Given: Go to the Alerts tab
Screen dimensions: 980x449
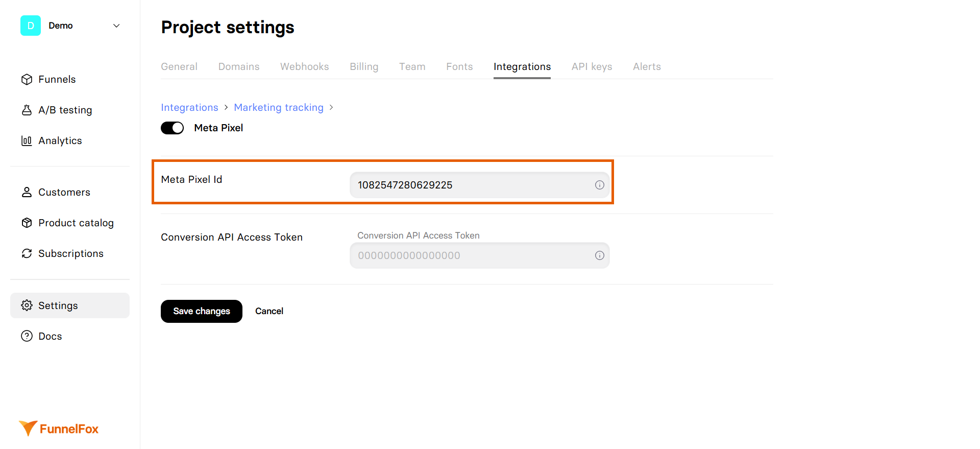Looking at the screenshot, I should (x=647, y=66).
